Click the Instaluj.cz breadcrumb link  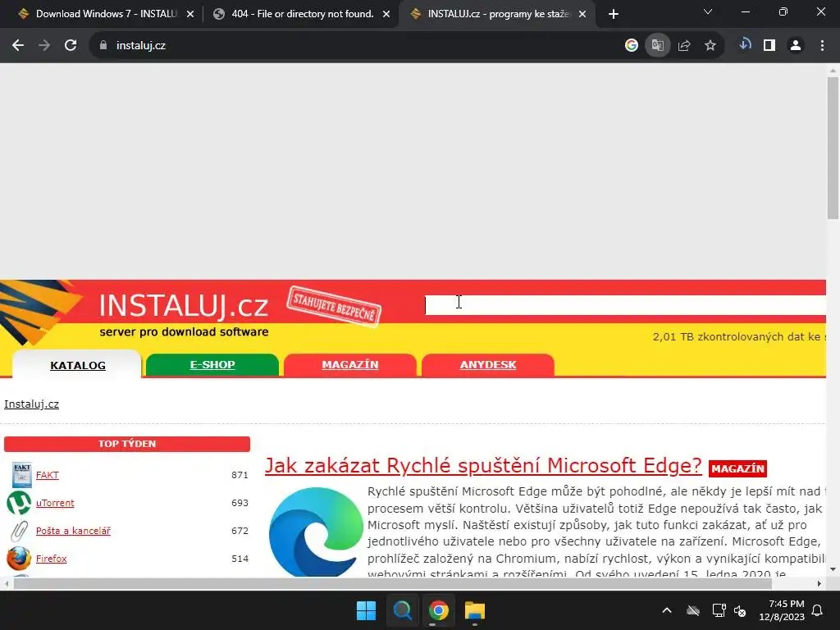pos(32,404)
